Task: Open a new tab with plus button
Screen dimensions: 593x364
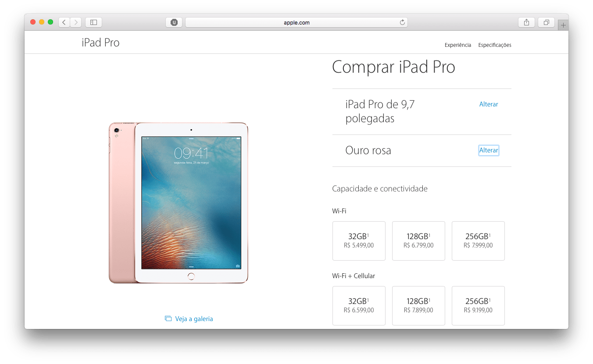Action: tap(563, 25)
